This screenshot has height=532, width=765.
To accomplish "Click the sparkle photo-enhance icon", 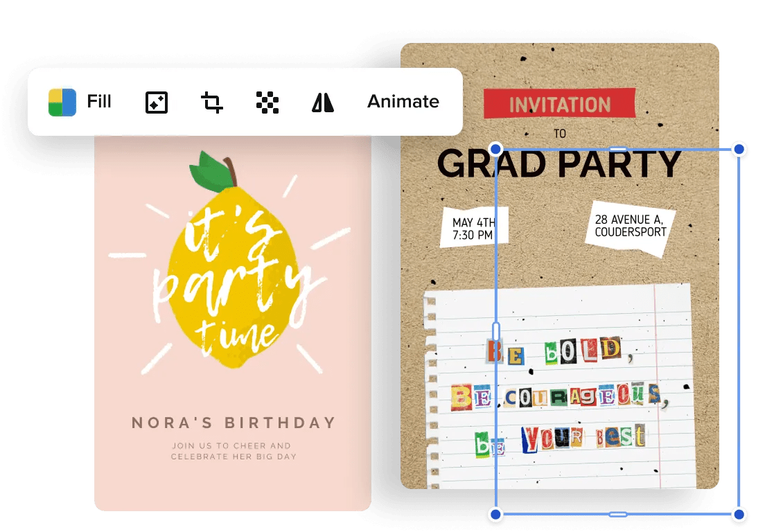I will [155, 101].
